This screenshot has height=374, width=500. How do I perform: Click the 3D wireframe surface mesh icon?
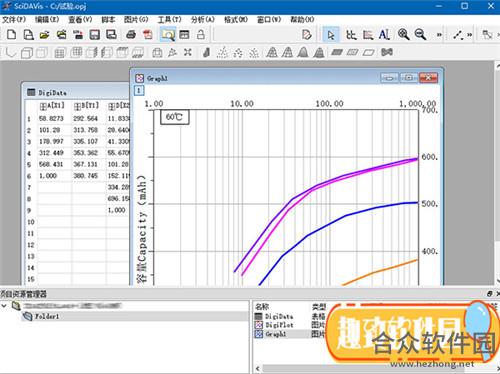(x=272, y=52)
